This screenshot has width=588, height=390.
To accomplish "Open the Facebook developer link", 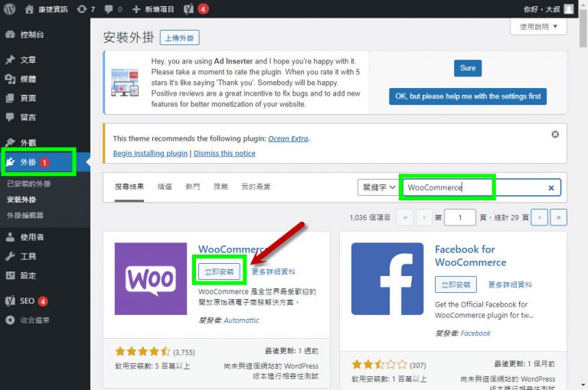I will 475,333.
